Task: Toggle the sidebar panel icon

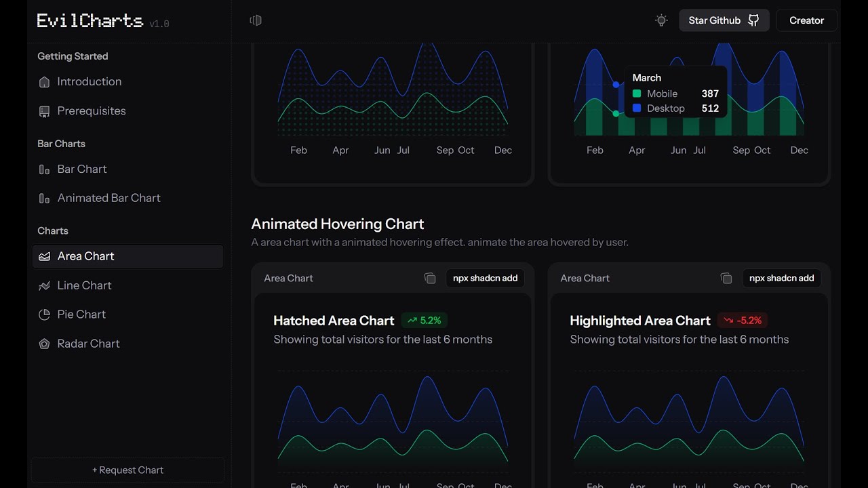Action: point(256,20)
